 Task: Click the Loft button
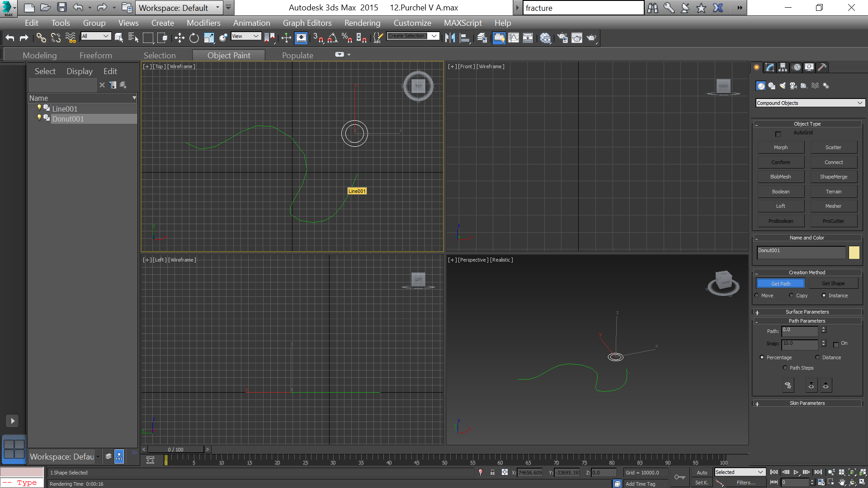pos(781,206)
